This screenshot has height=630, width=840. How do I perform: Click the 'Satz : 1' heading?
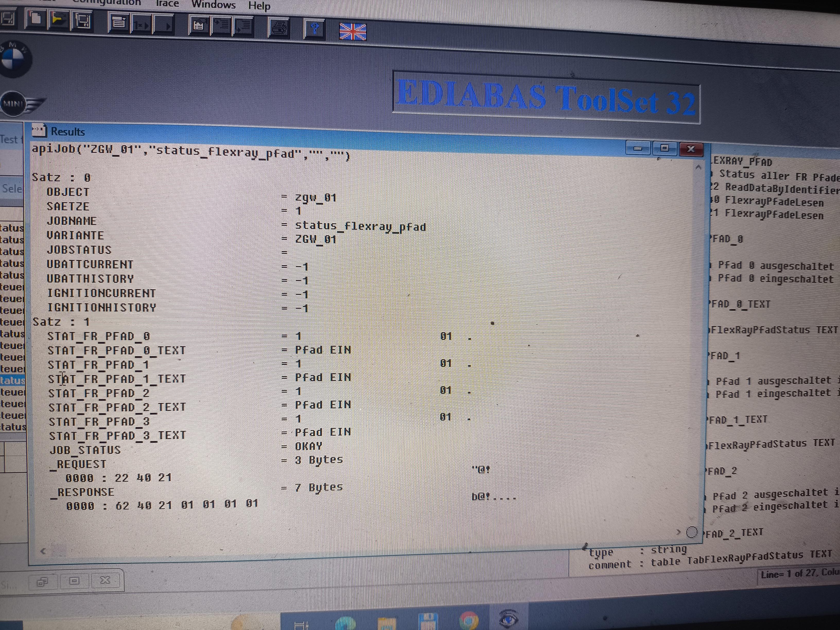tap(62, 322)
